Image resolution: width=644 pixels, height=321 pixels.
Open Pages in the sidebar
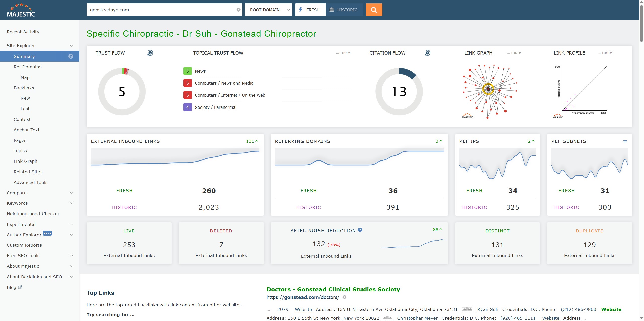click(20, 140)
